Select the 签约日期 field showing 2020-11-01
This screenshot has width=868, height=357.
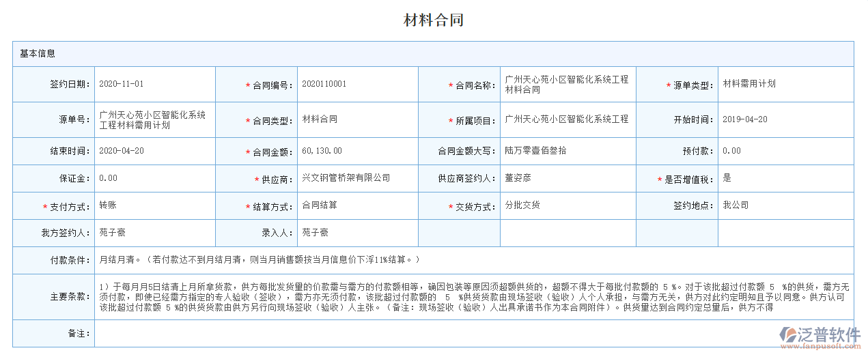click(122, 84)
